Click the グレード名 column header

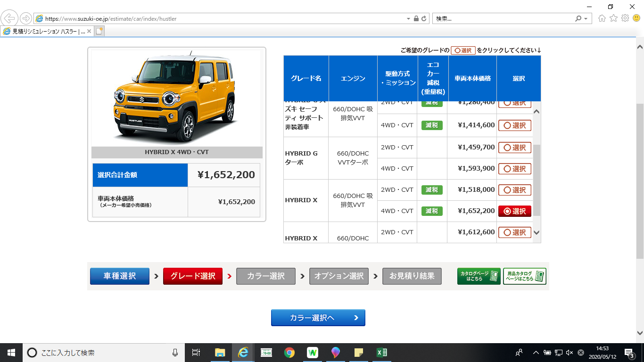point(306,79)
